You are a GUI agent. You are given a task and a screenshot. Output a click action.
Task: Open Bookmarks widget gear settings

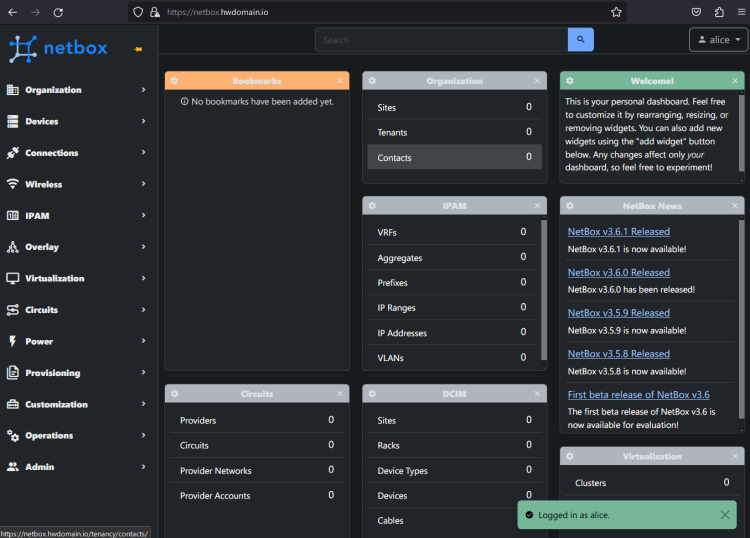175,81
